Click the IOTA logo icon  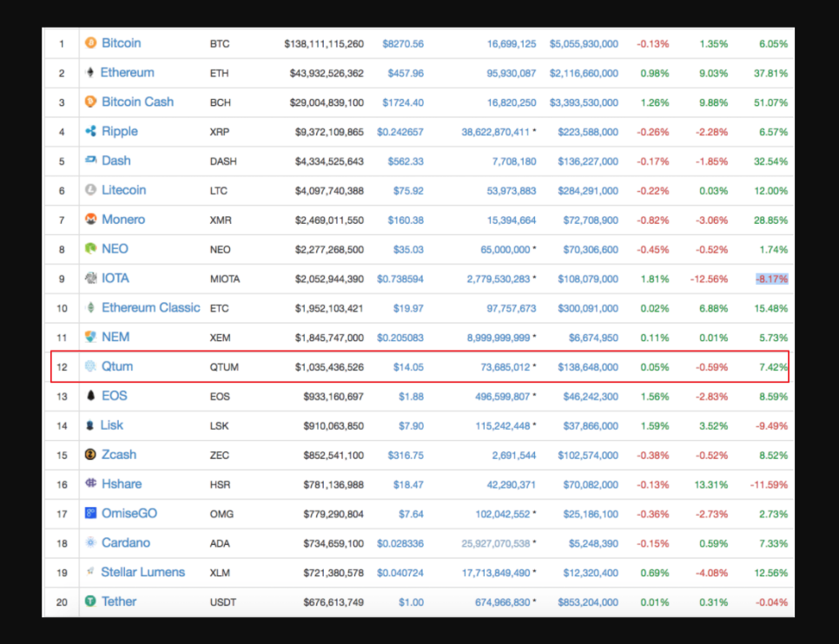[x=91, y=278]
